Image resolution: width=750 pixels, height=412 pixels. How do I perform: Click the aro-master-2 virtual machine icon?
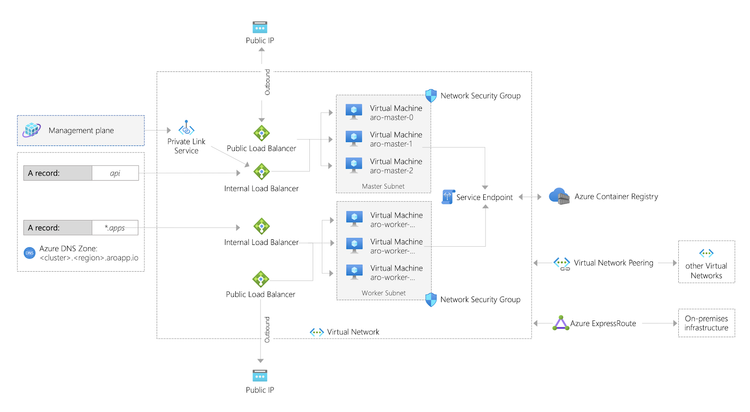click(x=354, y=165)
